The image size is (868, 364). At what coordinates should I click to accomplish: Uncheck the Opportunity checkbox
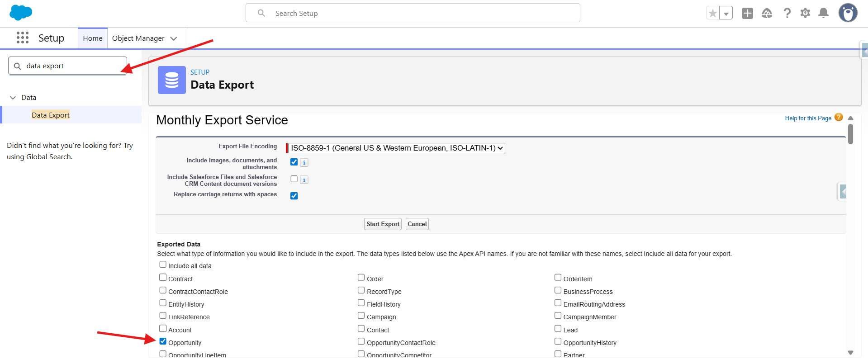pos(163,341)
